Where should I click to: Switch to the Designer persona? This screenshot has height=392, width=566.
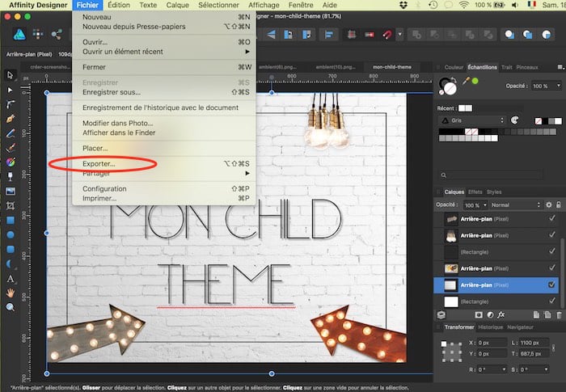click(x=19, y=34)
